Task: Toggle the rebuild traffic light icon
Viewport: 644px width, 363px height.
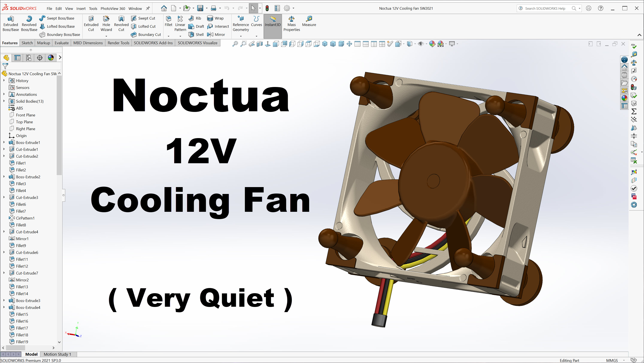Action: (x=267, y=8)
